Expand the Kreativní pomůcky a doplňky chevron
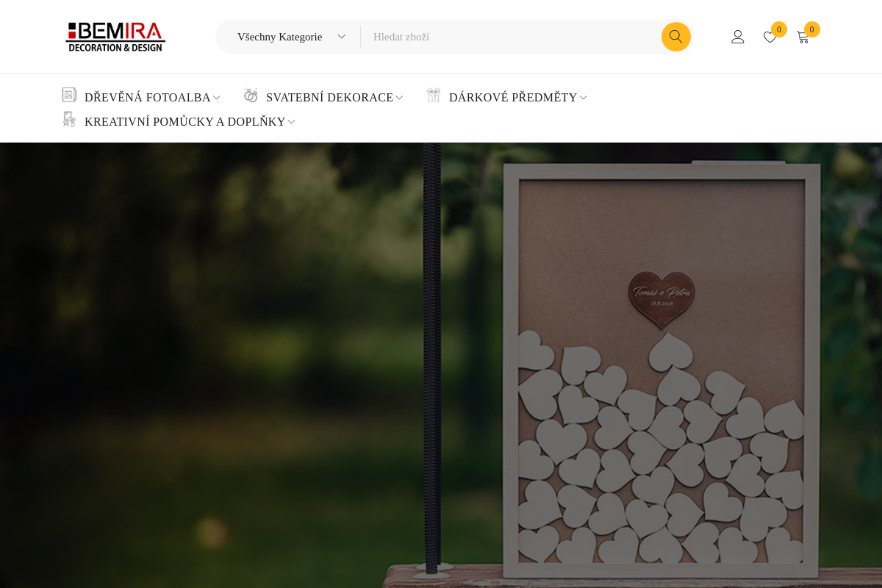 click(x=291, y=122)
